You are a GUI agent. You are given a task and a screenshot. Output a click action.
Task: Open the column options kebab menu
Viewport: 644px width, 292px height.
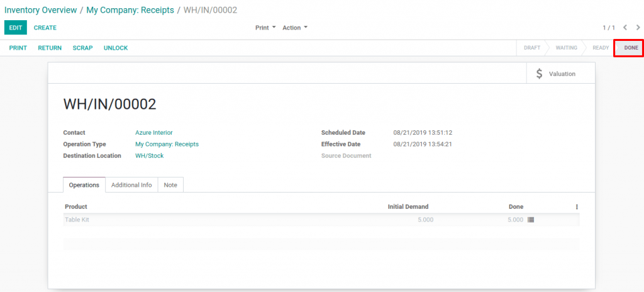(577, 207)
